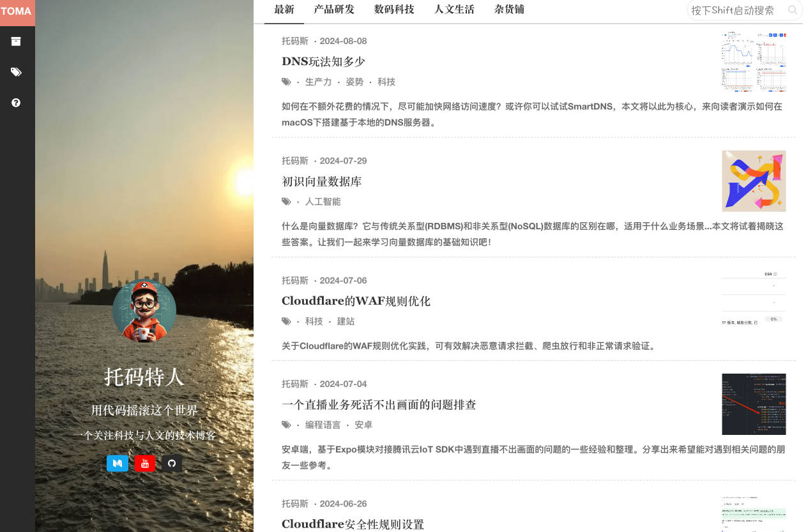Click the tags icon in the left sidebar
The height and width of the screenshot is (532, 808).
pos(16,72)
